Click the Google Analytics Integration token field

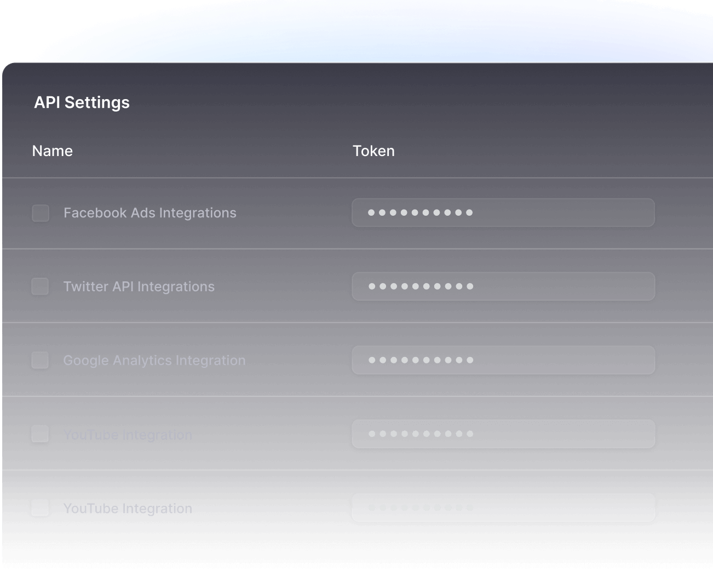point(503,360)
